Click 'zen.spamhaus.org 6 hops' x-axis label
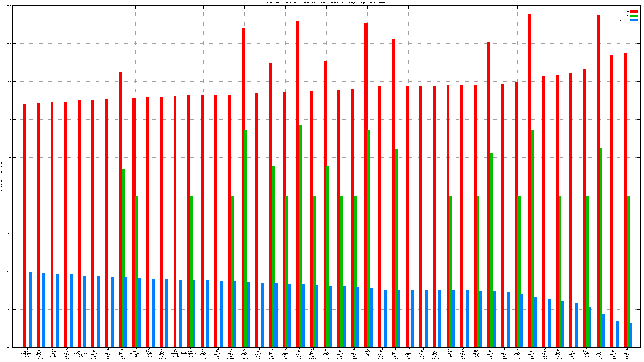 (x=135, y=353)
